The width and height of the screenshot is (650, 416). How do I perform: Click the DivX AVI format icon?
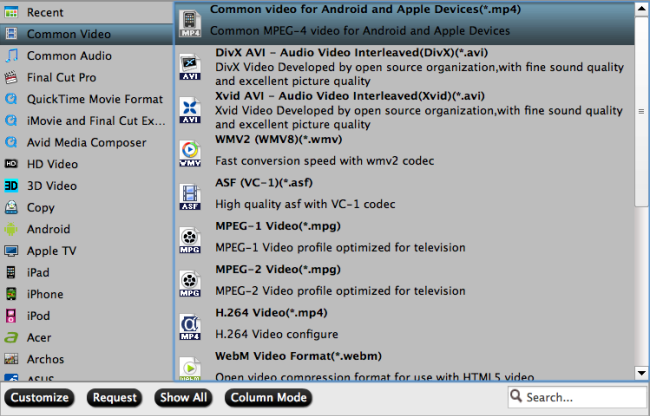[x=190, y=67]
